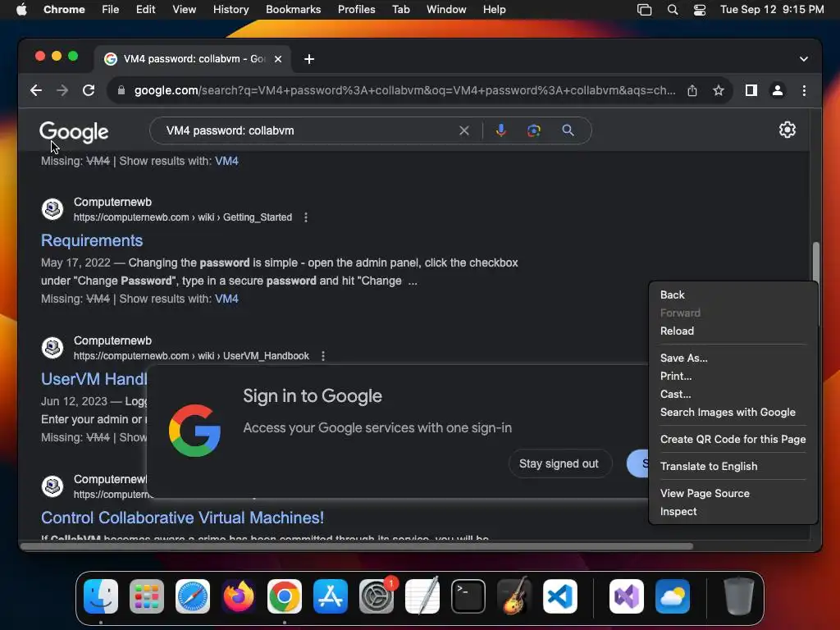Close the VM4 password tab
Viewport: 840px width, 630px height.
tap(278, 59)
